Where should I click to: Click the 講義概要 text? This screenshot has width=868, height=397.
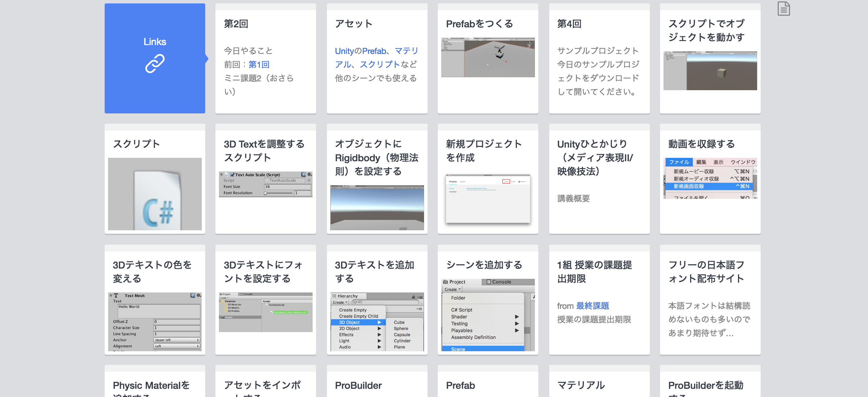coord(574,198)
